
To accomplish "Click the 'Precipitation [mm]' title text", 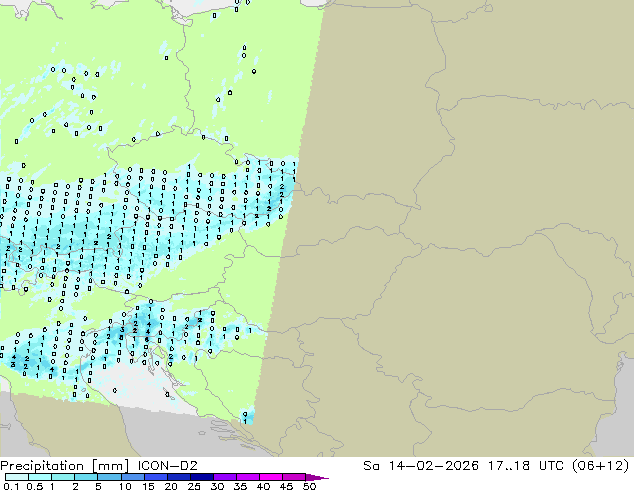I will tap(65, 466).
